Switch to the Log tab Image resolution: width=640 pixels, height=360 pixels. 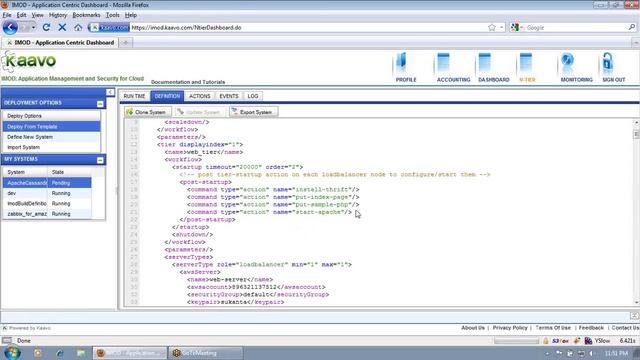[x=253, y=96]
